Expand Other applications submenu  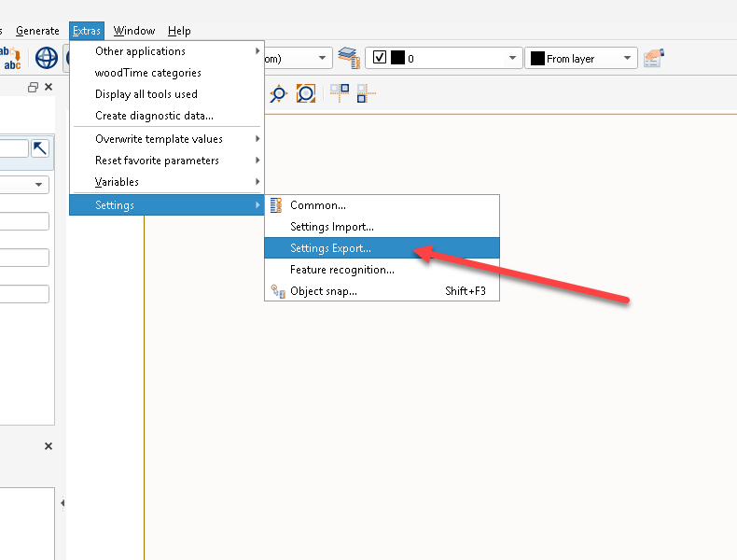click(x=167, y=51)
